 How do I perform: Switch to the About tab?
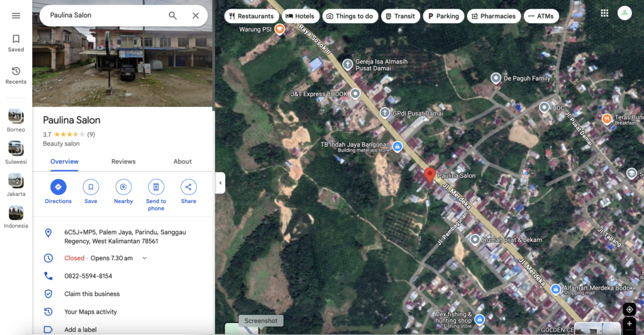[x=182, y=162]
